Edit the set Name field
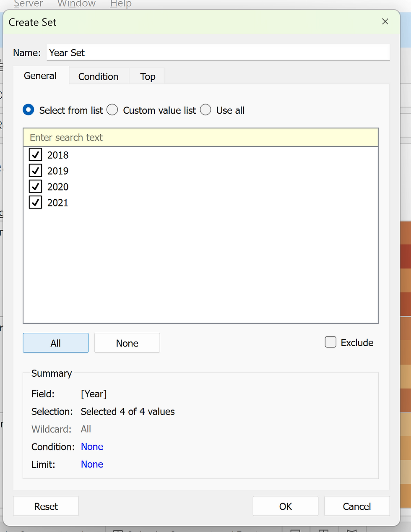 pyautogui.click(x=218, y=52)
